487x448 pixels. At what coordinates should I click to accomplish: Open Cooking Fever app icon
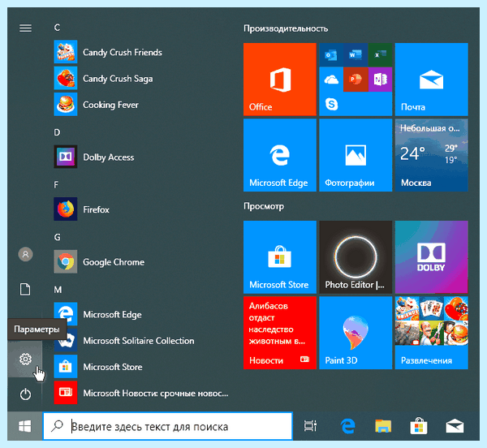click(x=66, y=105)
